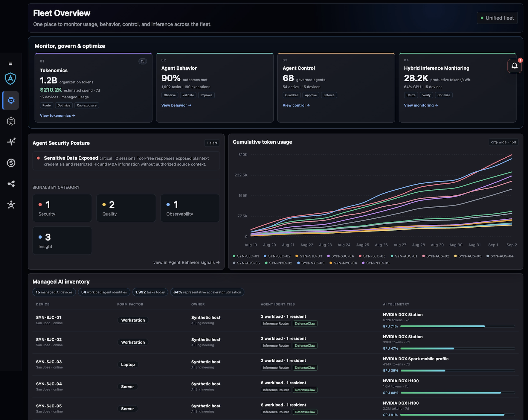Open the dollar tokenomics sidebar icon
This screenshot has width=528, height=420.
point(11,163)
